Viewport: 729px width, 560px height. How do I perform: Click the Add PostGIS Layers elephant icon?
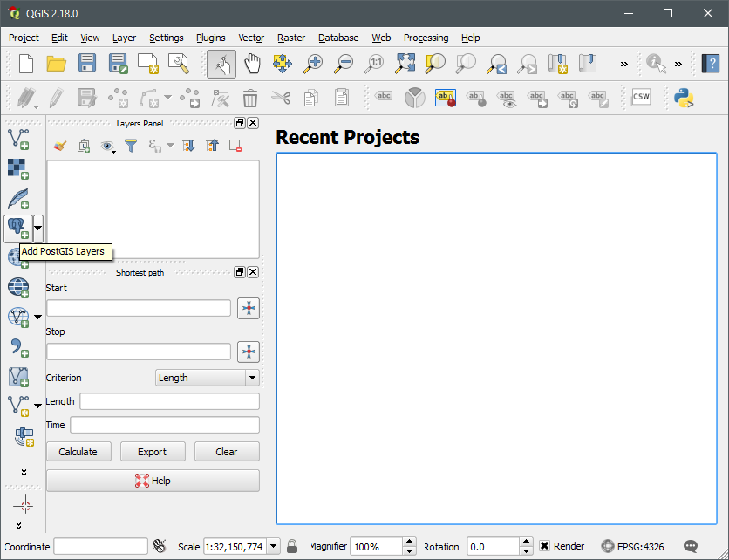18,229
